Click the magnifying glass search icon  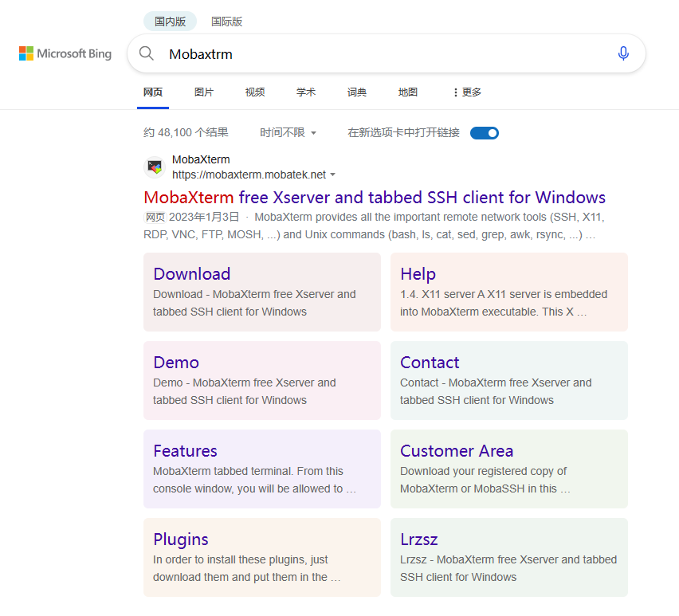147,53
